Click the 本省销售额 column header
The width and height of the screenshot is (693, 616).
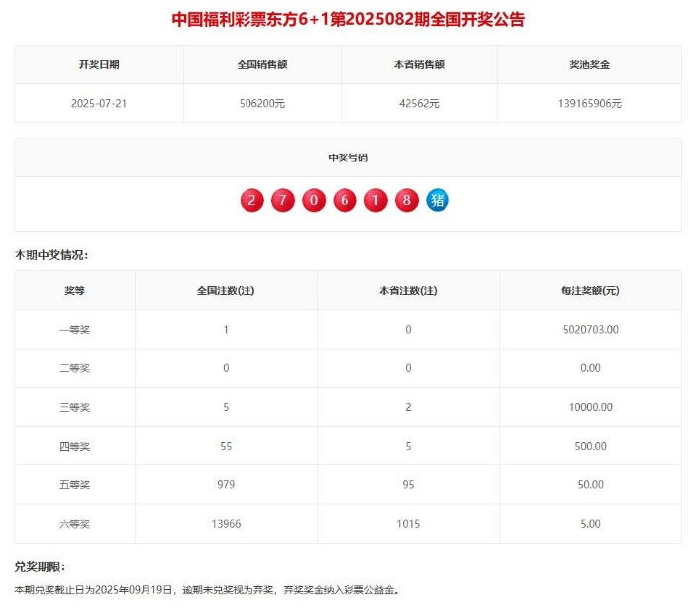coord(419,65)
